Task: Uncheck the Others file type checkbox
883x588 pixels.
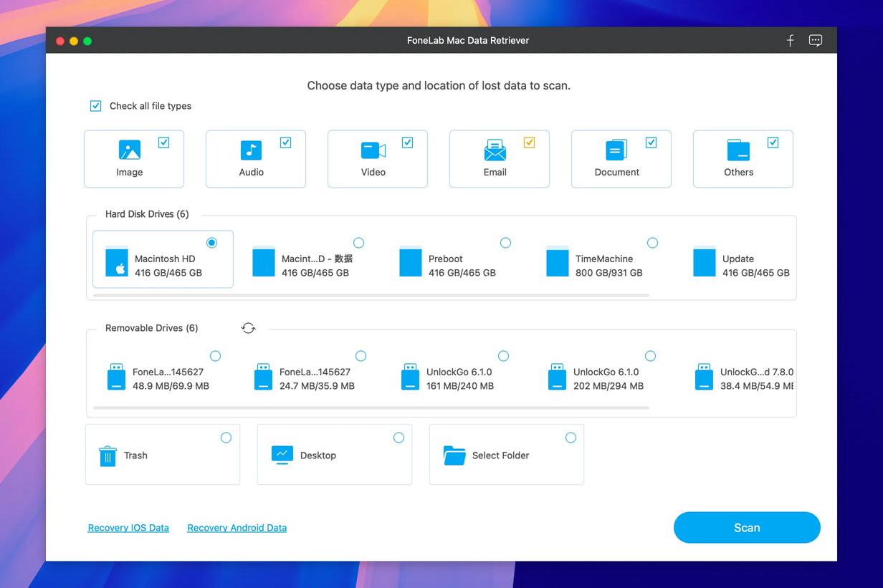Action: click(x=773, y=143)
